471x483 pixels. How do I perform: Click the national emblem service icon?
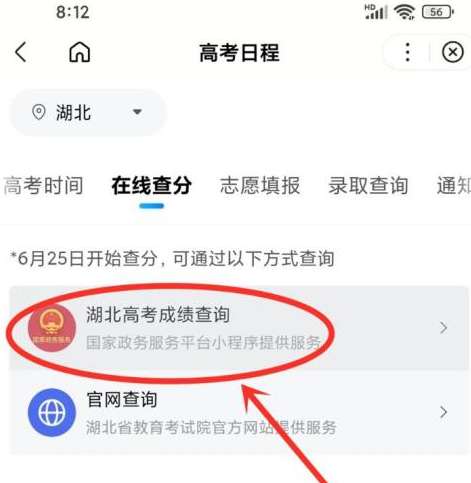[52, 328]
